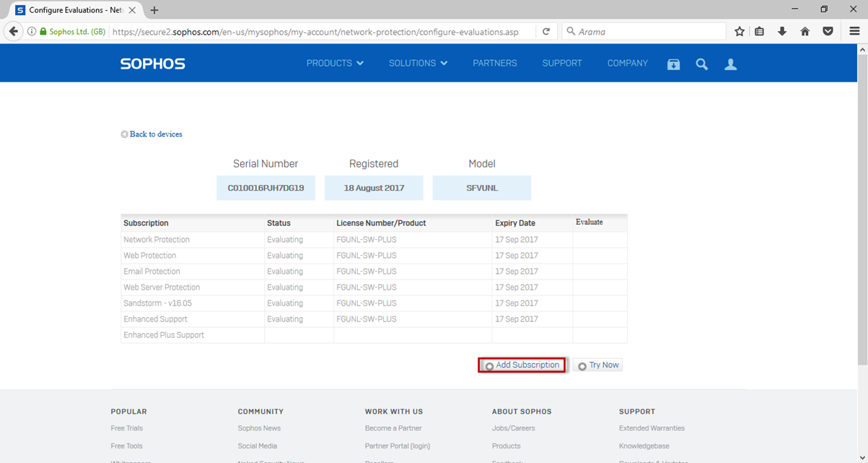Click the scrollbar down arrow
This screenshot has height=463, width=868.
pos(862,457)
